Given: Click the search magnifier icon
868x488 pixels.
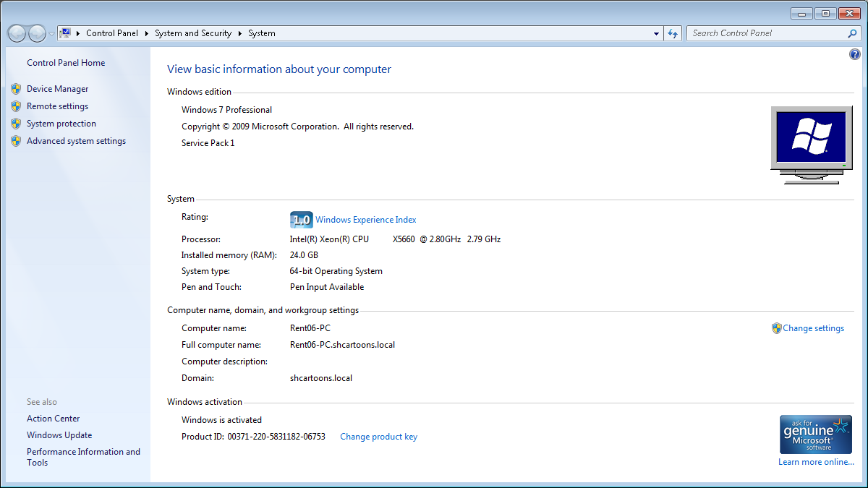Looking at the screenshot, I should [853, 33].
